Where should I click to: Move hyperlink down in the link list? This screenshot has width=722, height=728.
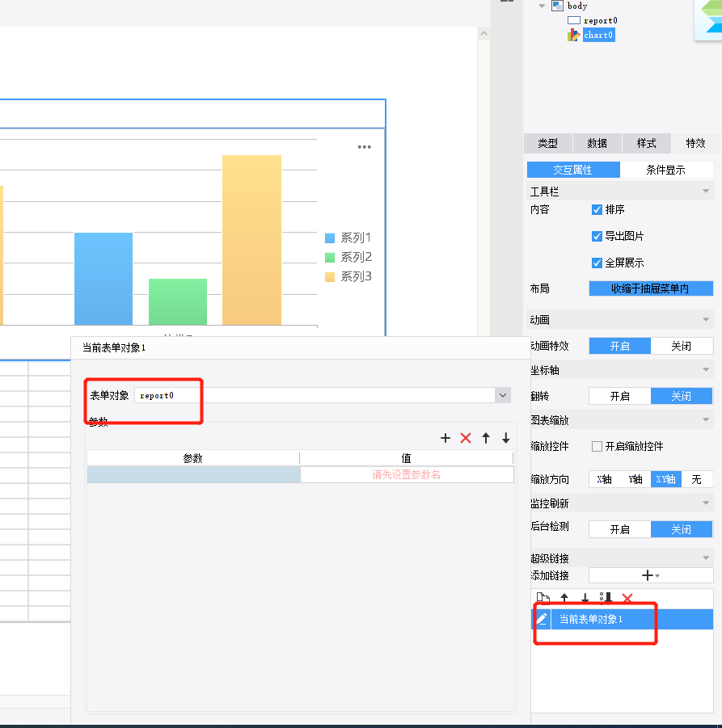(585, 598)
